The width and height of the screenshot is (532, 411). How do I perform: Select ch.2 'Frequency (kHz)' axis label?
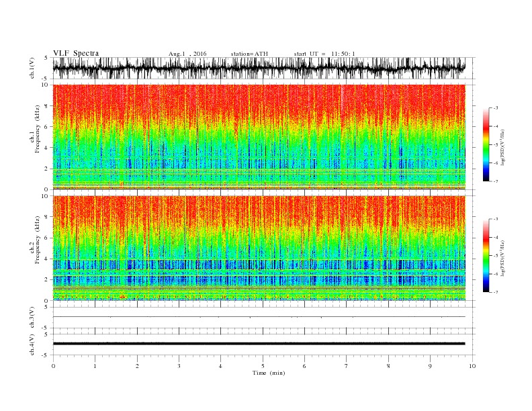pyautogui.click(x=38, y=240)
